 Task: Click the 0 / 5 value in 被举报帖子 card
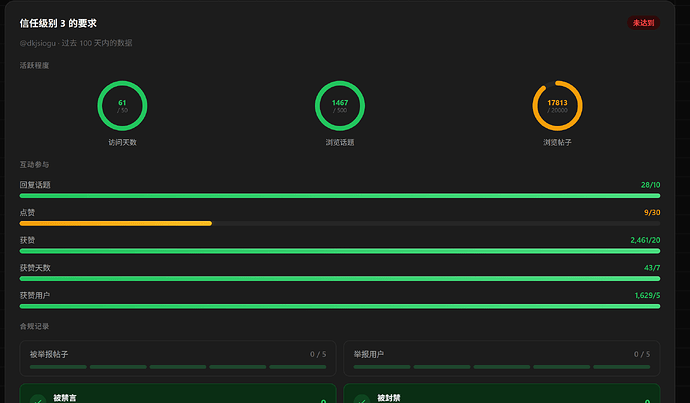click(318, 354)
